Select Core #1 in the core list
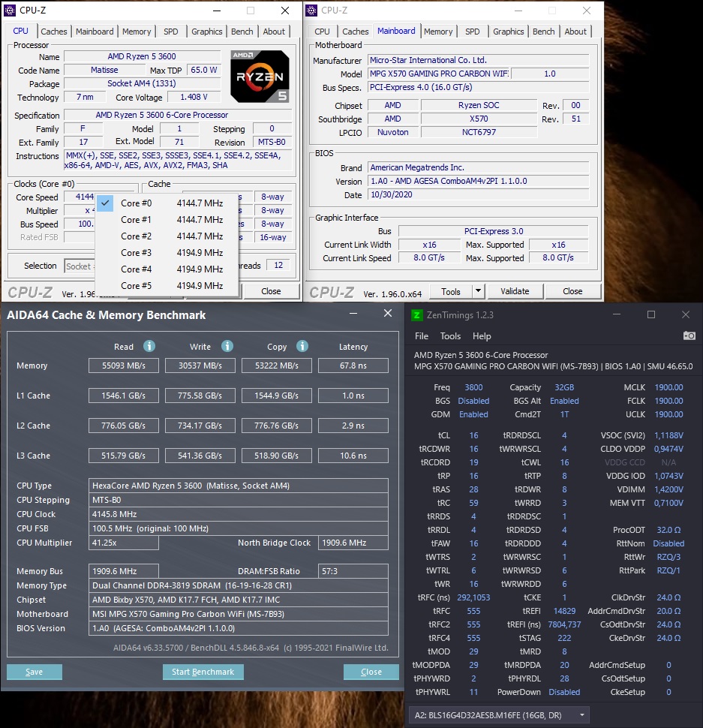The image size is (703, 728). pyautogui.click(x=167, y=220)
